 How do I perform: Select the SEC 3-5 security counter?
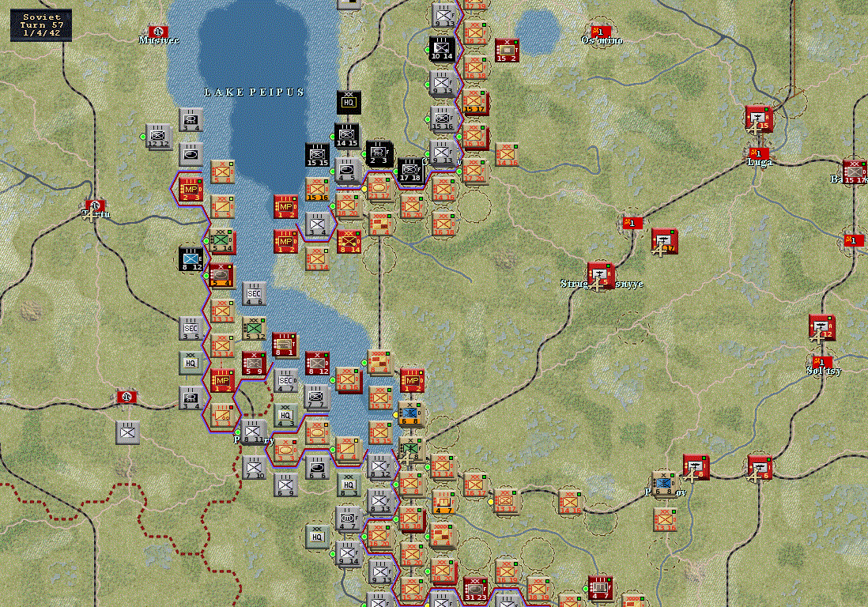[x=191, y=329]
